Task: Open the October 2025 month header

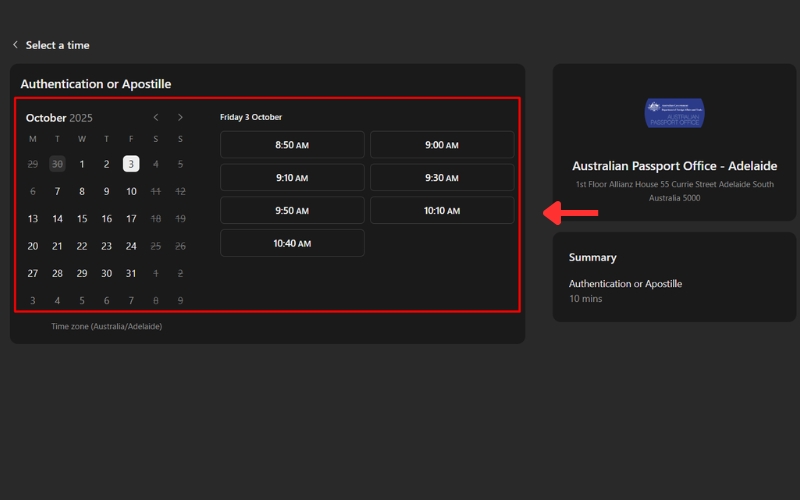Action: 59,118
